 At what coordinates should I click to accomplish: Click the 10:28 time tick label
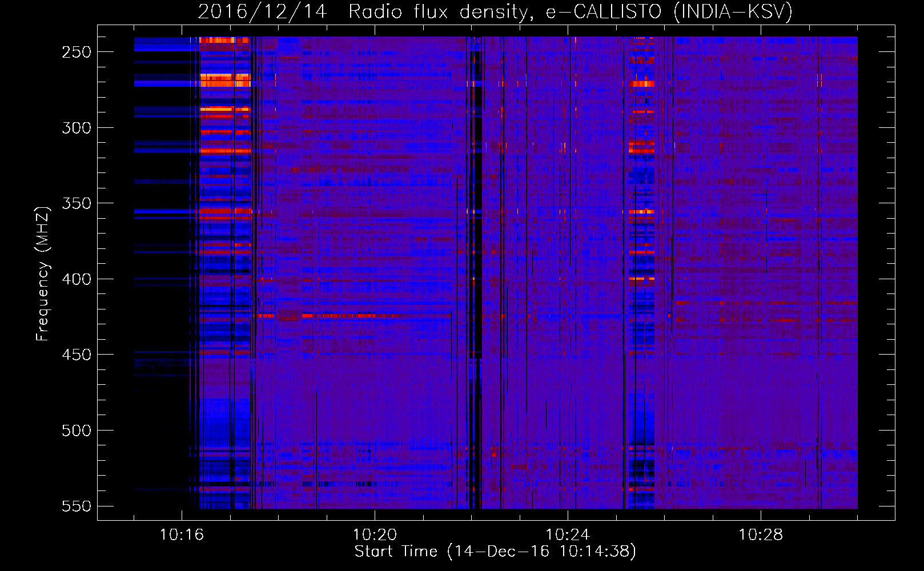coord(761,535)
